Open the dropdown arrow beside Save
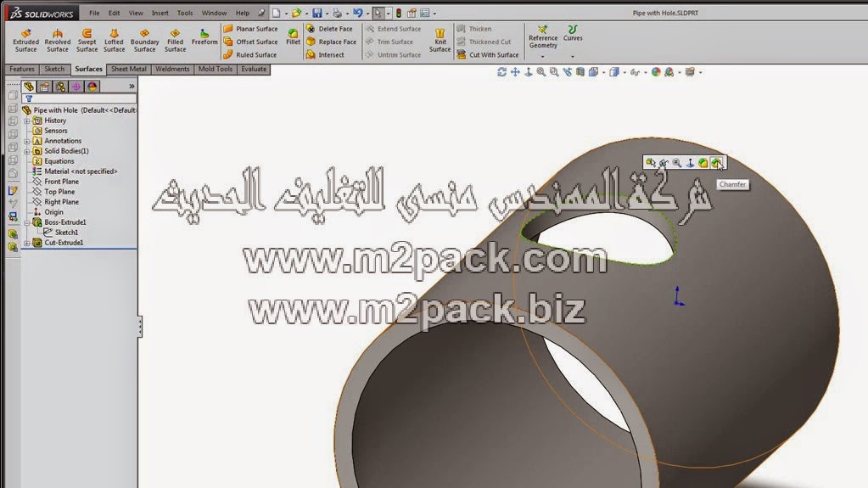 pos(327,14)
